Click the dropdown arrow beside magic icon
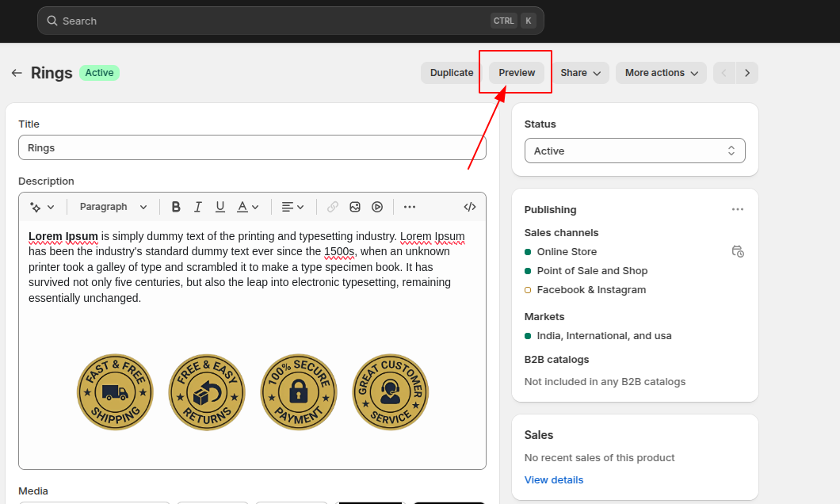 51,207
